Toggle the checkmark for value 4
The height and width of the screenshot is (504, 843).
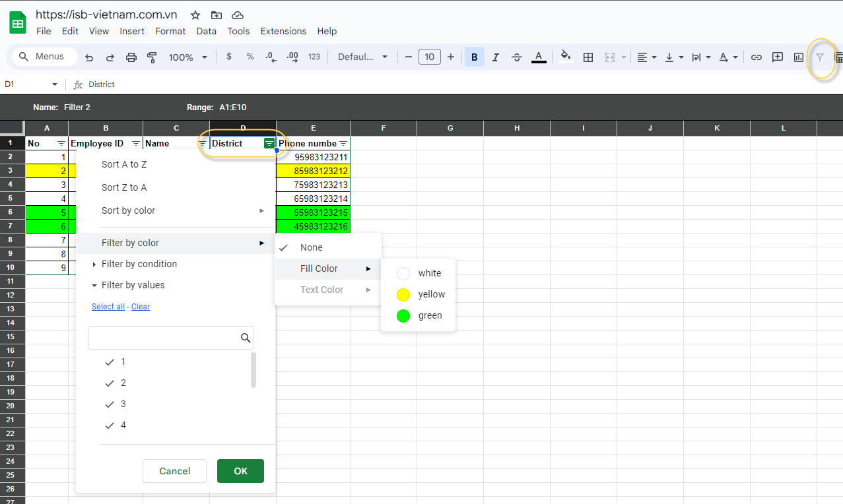[110, 425]
